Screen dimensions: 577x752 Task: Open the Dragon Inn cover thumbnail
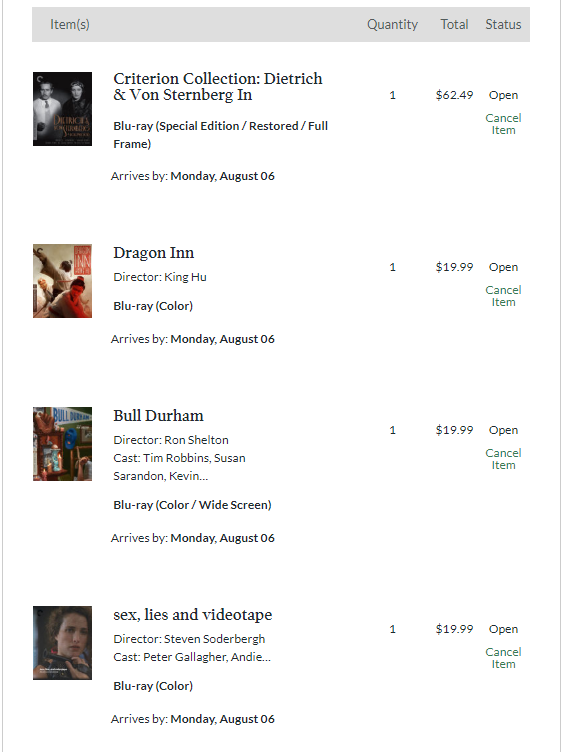(62, 281)
